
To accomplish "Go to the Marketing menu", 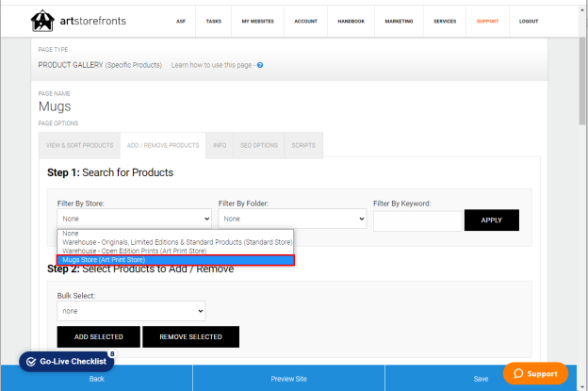I will [399, 22].
